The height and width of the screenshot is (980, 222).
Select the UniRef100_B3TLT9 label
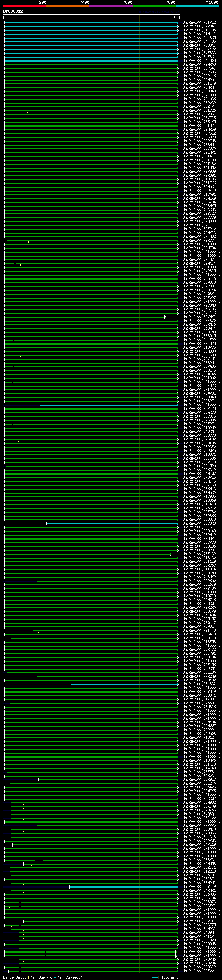point(199,84)
